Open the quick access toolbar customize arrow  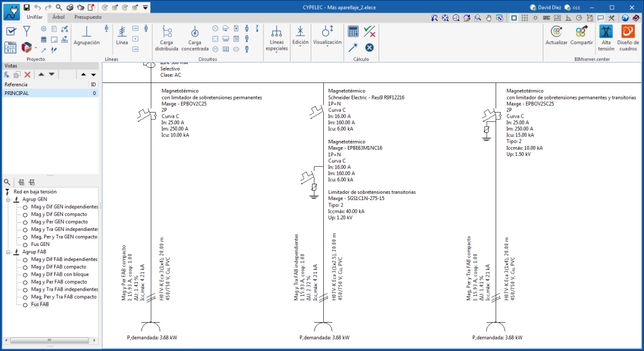145,8
